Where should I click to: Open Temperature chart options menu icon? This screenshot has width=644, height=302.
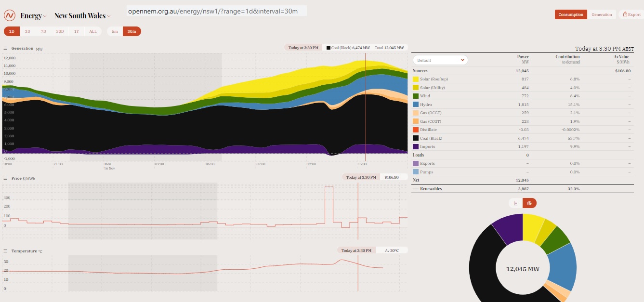click(5, 251)
